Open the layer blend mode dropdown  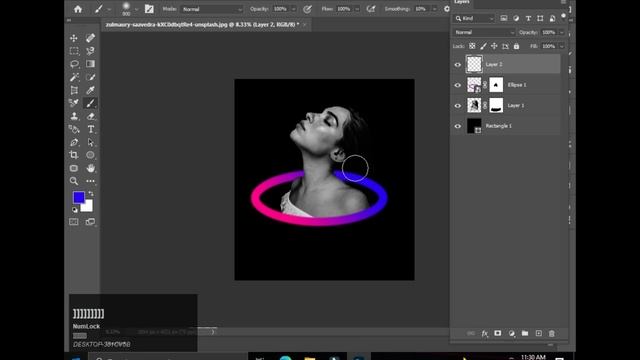point(484,32)
